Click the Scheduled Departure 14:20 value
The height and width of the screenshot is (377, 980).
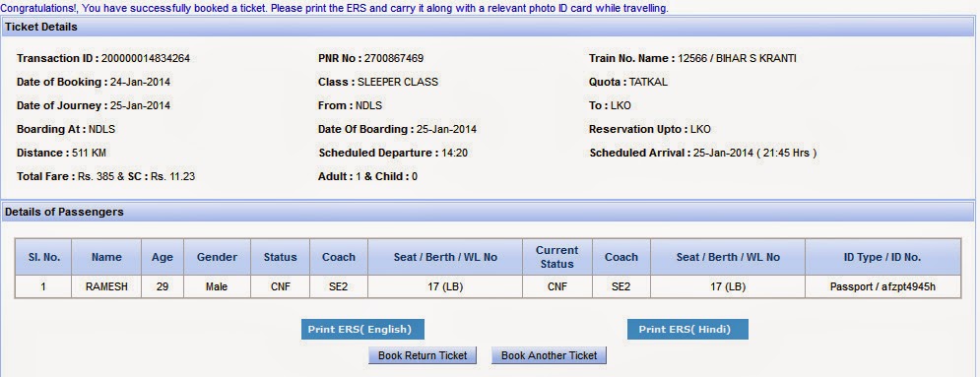[455, 153]
